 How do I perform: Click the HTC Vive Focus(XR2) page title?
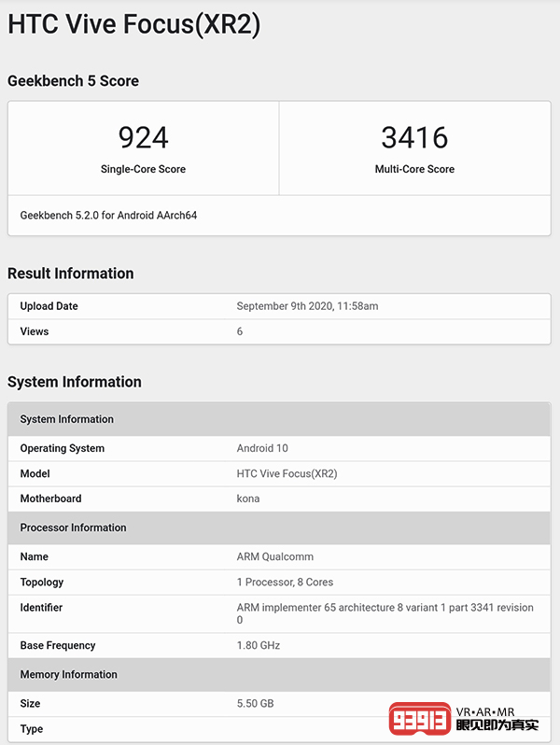click(x=133, y=25)
